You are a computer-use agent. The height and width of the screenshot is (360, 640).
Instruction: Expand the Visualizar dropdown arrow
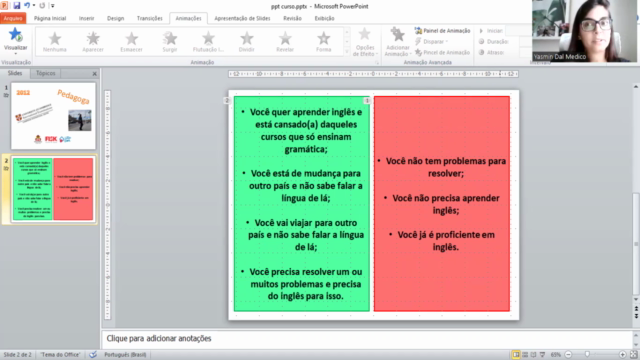pyautogui.click(x=16, y=53)
